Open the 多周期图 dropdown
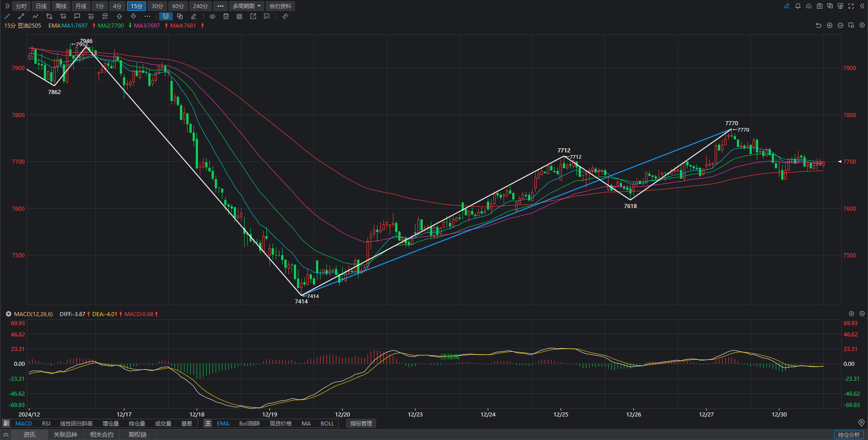 247,6
